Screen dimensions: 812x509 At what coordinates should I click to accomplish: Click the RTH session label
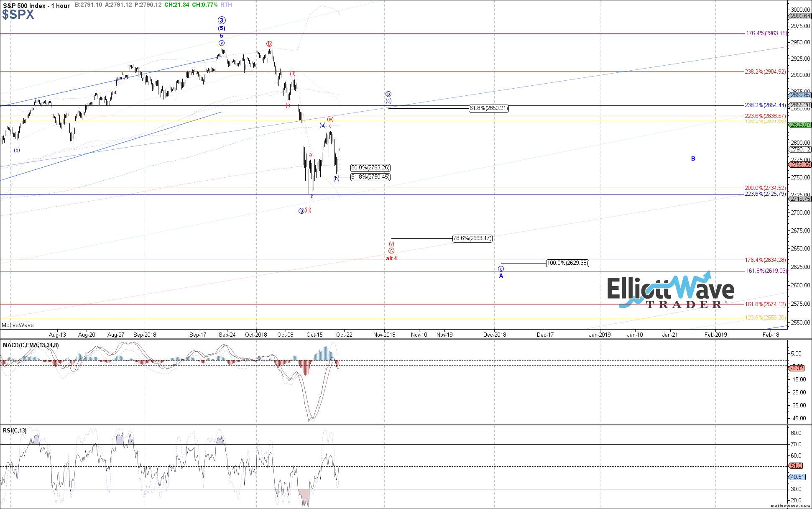[226, 5]
